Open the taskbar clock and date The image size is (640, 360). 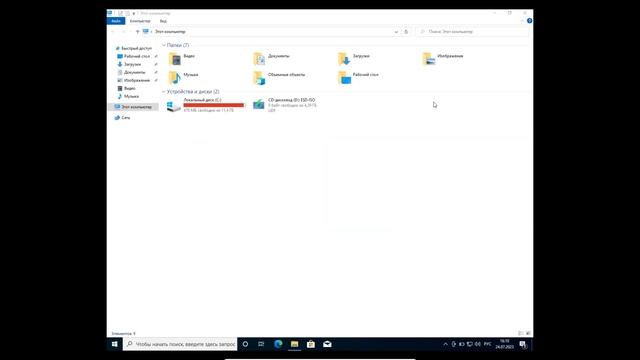tap(504, 344)
